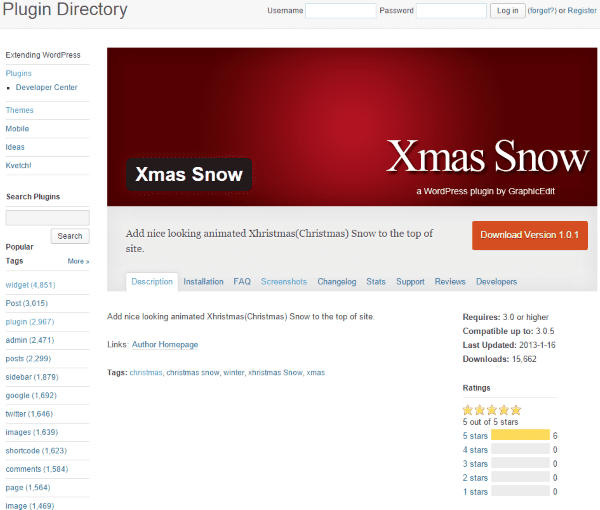Switch to the Description tab
600x510 pixels.
click(152, 282)
